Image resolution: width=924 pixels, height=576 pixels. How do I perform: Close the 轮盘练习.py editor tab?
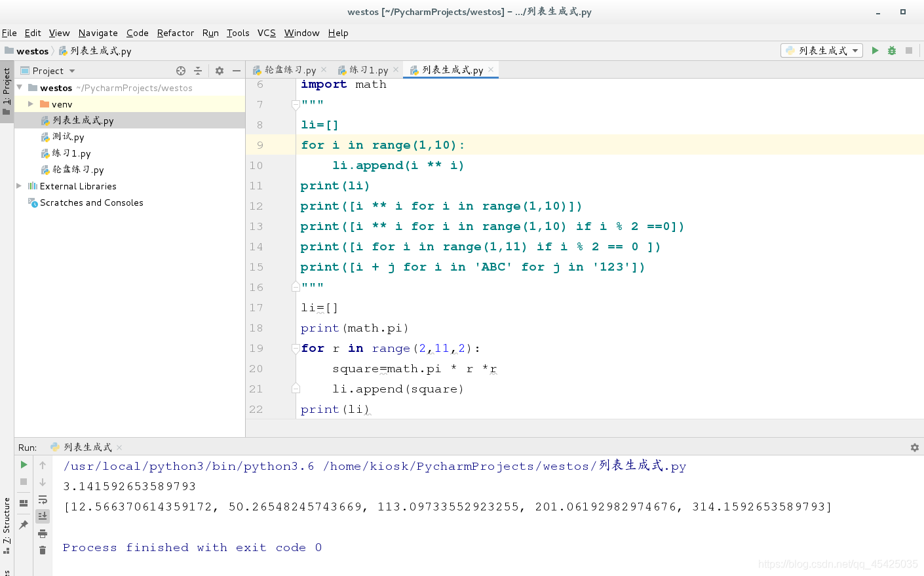tap(324, 69)
